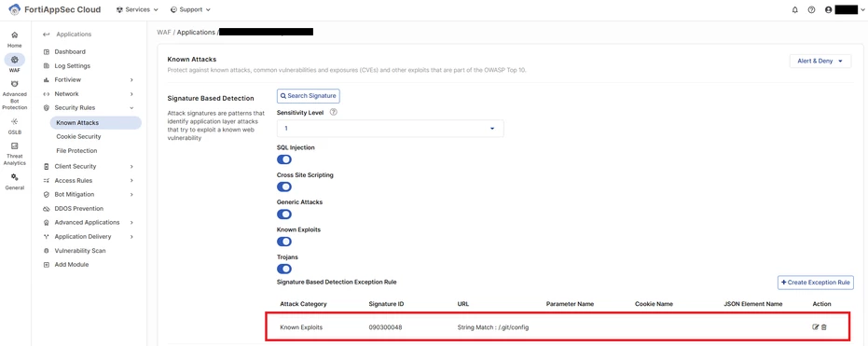This screenshot has width=868, height=346.
Task: Click String Match /.git/config URL cell
Action: (493, 327)
